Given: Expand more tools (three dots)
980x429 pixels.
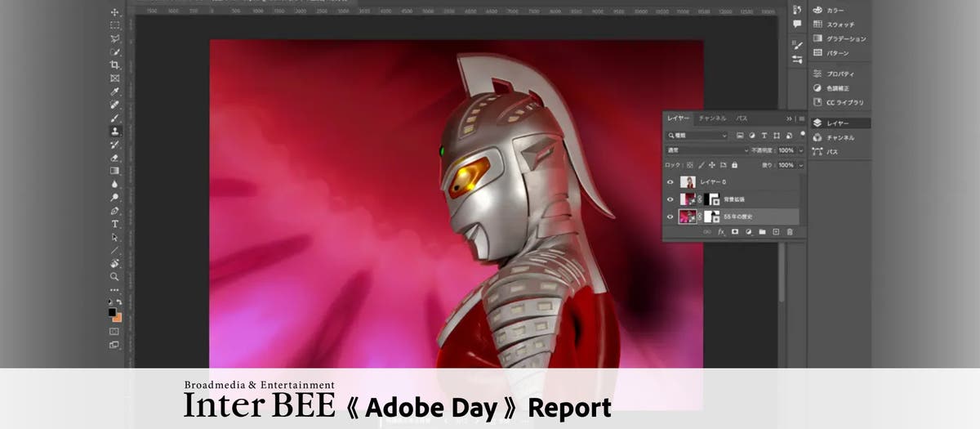Looking at the screenshot, I should pos(114,290).
